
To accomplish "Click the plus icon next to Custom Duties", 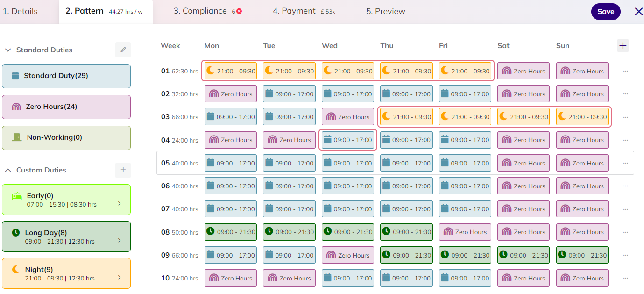I will pyautogui.click(x=123, y=171).
